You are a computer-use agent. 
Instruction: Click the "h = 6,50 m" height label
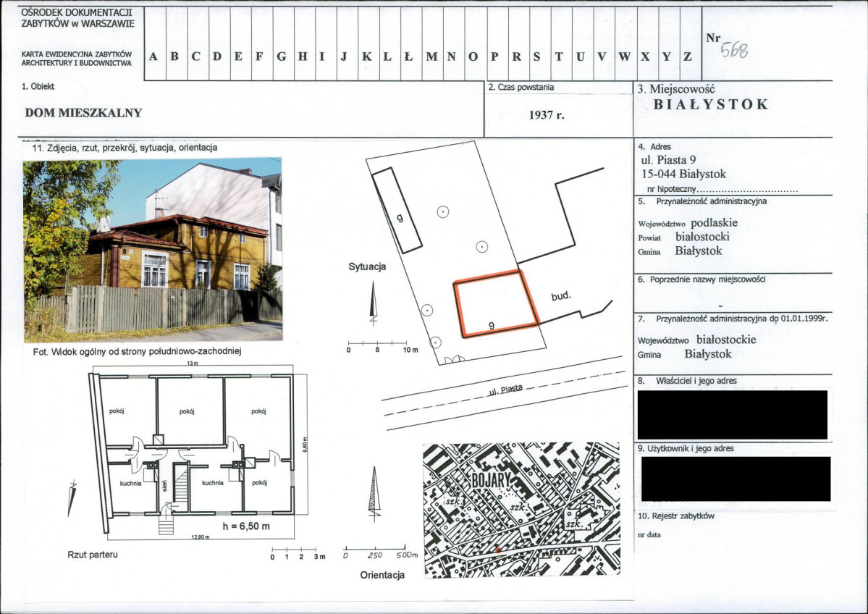coord(247,526)
